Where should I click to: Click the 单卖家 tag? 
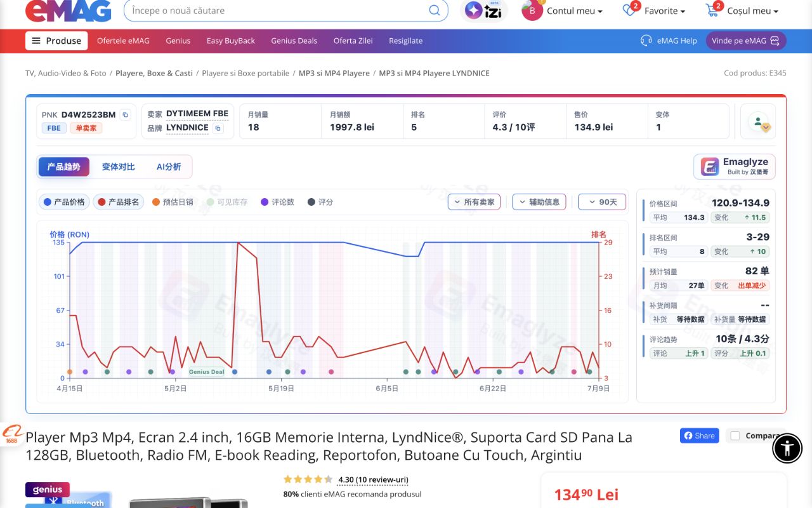tap(86, 128)
